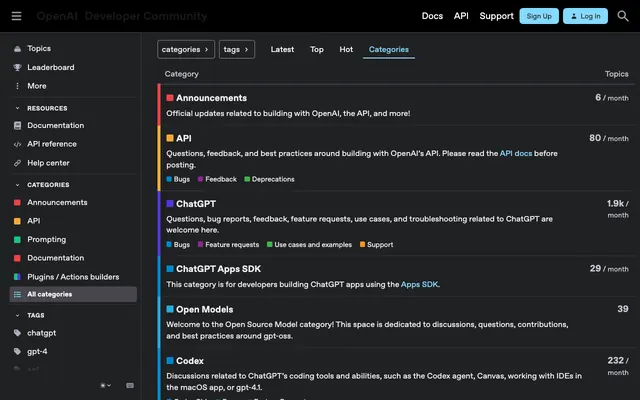Screen dimensions: 640x400
Task: Open the ChatGPT Apps SDK category
Action: pos(218,269)
